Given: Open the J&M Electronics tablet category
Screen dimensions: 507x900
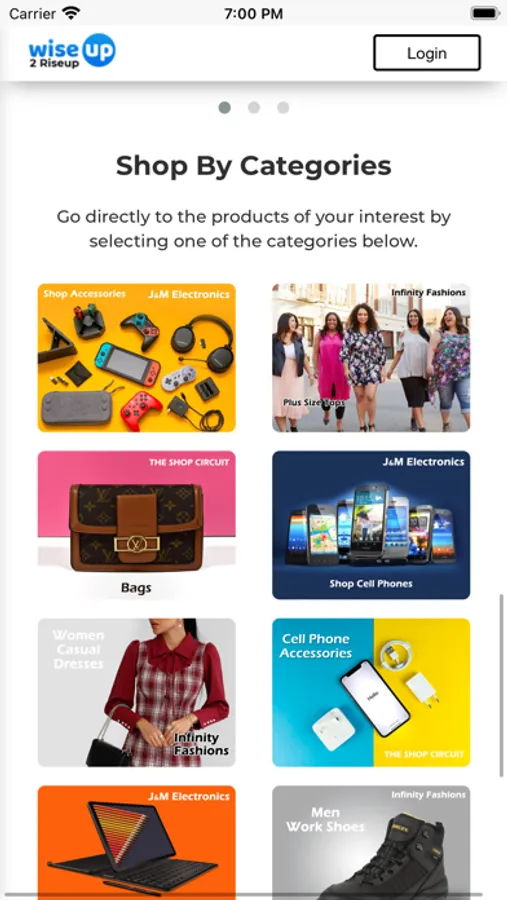Looking at the screenshot, I should pos(137,842).
